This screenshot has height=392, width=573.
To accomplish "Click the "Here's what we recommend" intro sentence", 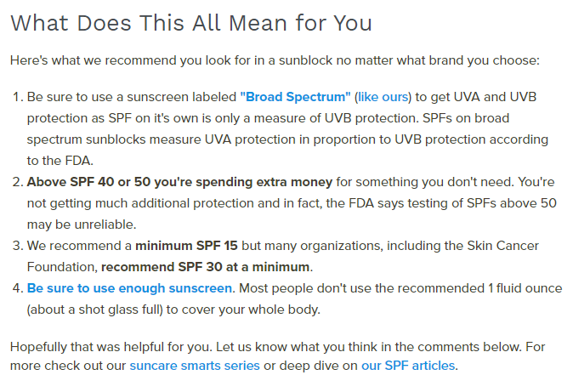I will tap(275, 60).
